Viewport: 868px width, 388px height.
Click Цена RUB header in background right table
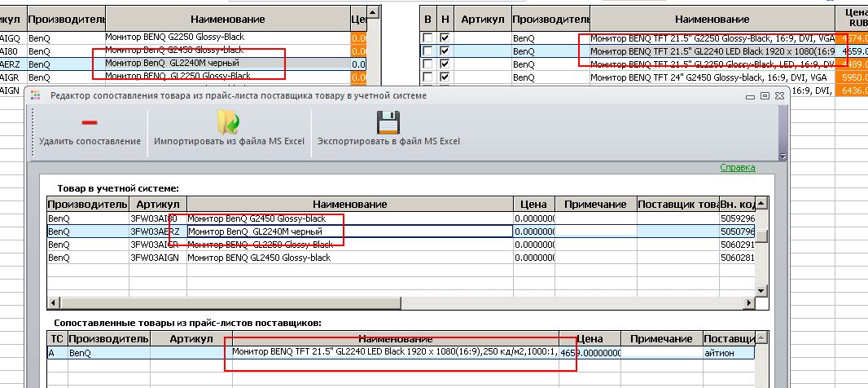click(852, 18)
